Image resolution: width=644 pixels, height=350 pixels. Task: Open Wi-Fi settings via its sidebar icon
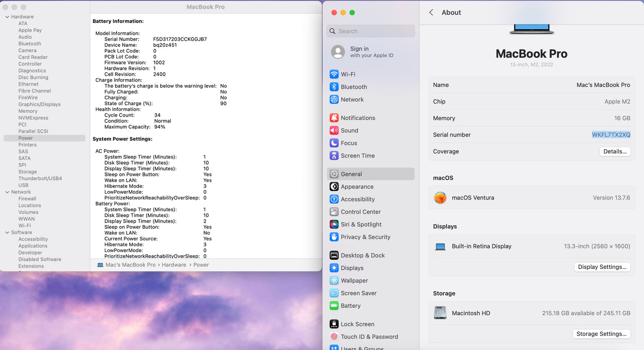pos(334,74)
